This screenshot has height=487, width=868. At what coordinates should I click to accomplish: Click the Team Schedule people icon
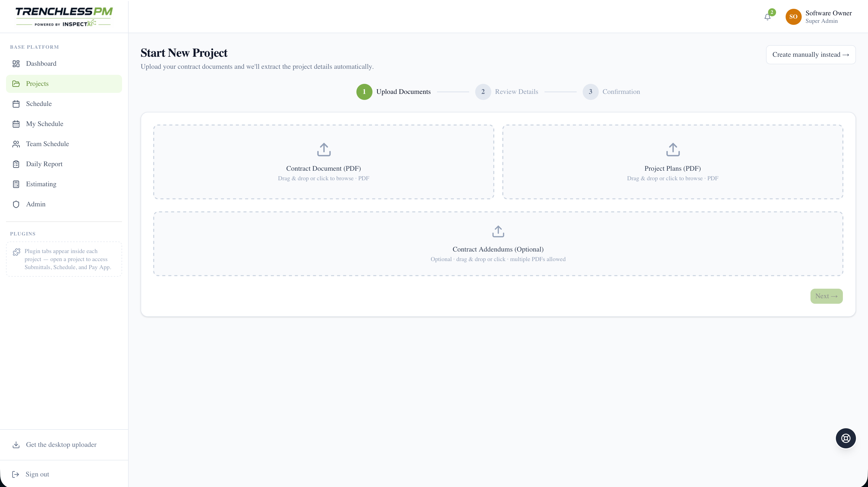coord(16,144)
